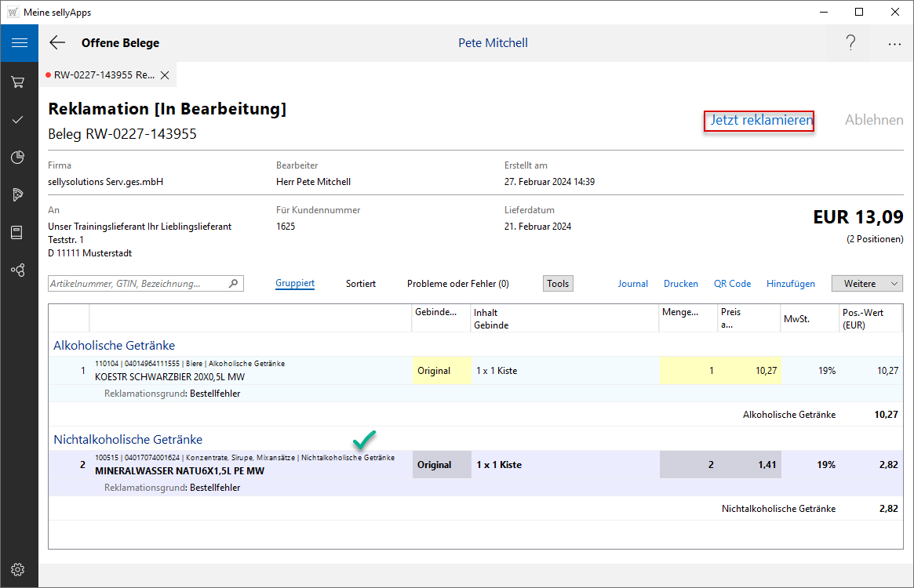This screenshot has height=588, width=914.
Task: Click the checkmark sidebar icon
Action: (x=19, y=119)
